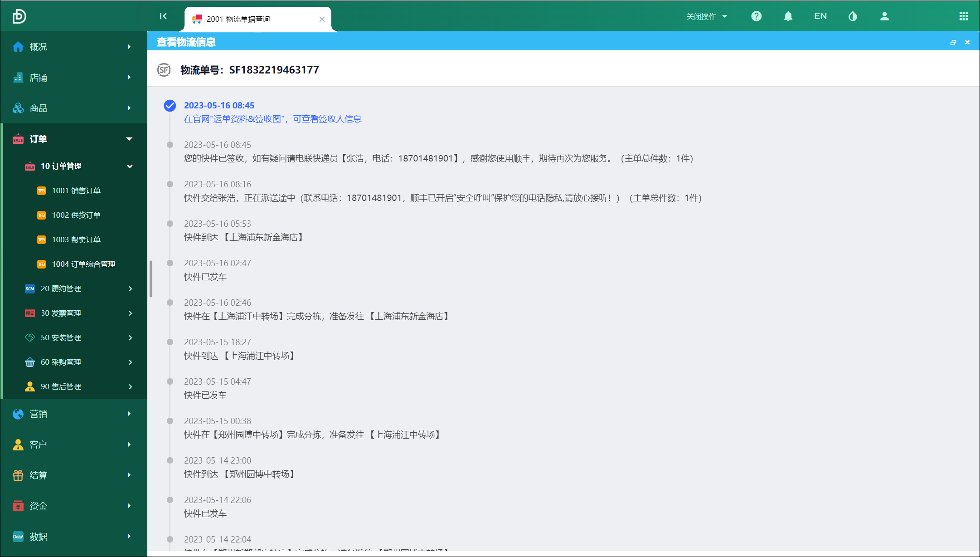Click the app logo in the top-left corner
980x557 pixels.
19,16
